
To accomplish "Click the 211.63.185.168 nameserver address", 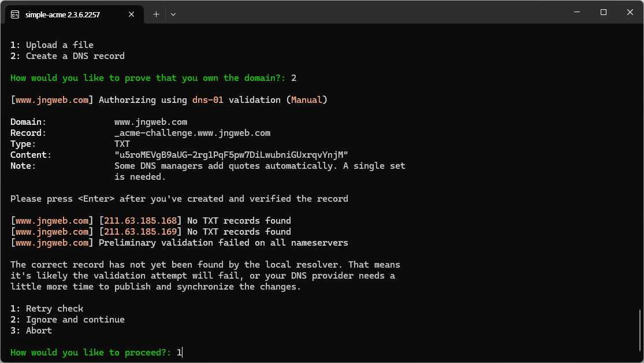I will (140, 221).
